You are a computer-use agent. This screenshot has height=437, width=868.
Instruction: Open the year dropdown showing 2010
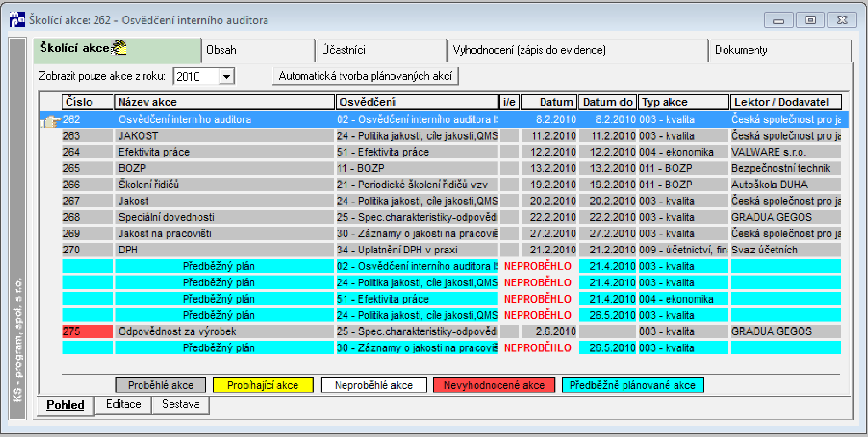[x=226, y=76]
